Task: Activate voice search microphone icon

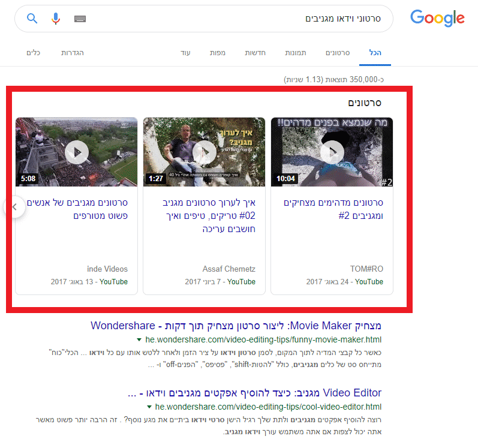Action: coord(56,19)
